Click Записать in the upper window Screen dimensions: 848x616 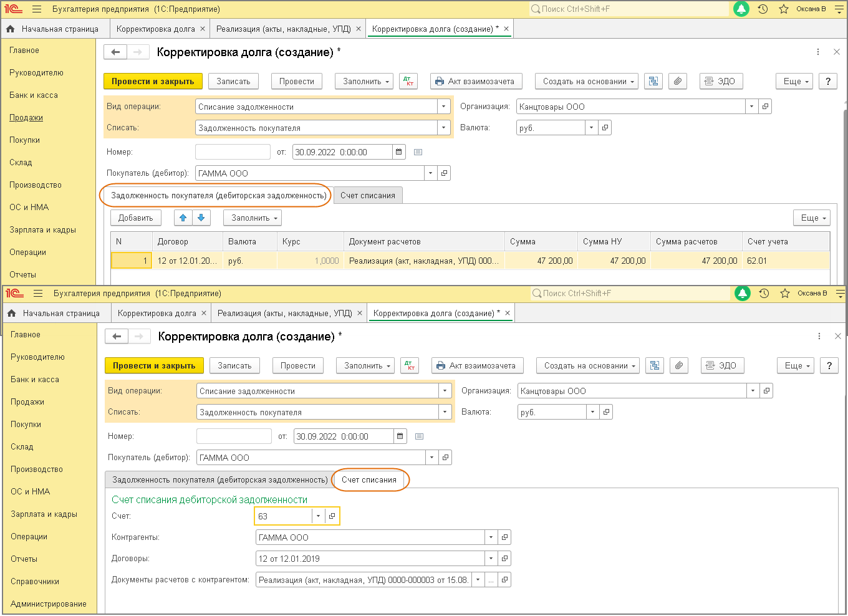click(233, 82)
